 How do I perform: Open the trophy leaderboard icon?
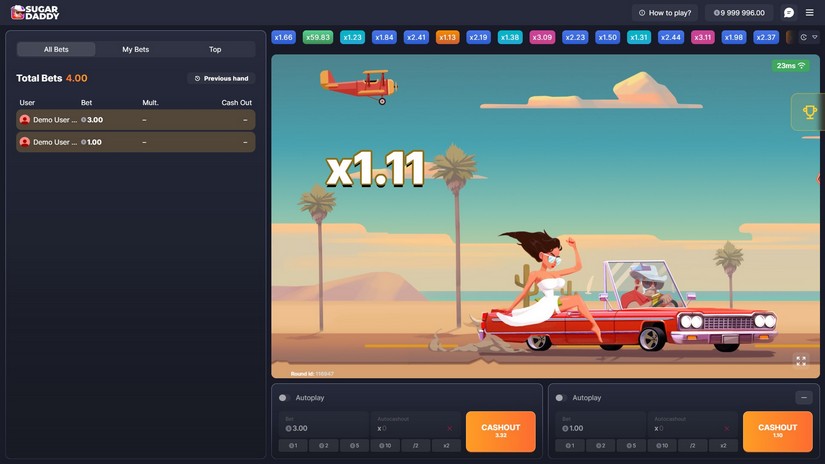point(809,112)
